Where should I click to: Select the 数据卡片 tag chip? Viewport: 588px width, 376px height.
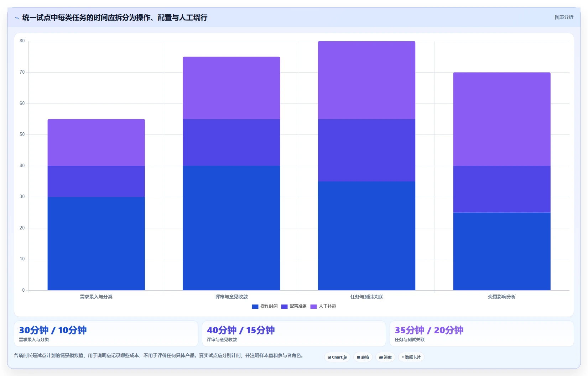(411, 357)
